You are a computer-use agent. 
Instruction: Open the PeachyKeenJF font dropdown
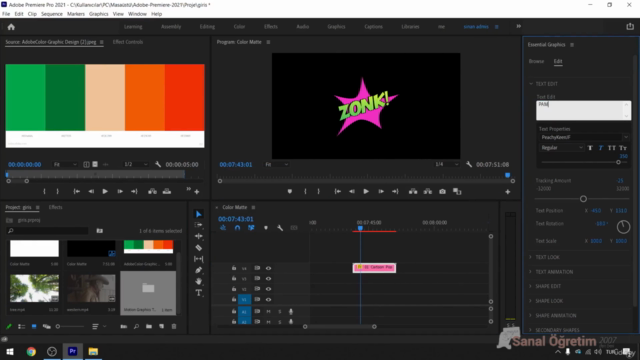tap(584, 137)
